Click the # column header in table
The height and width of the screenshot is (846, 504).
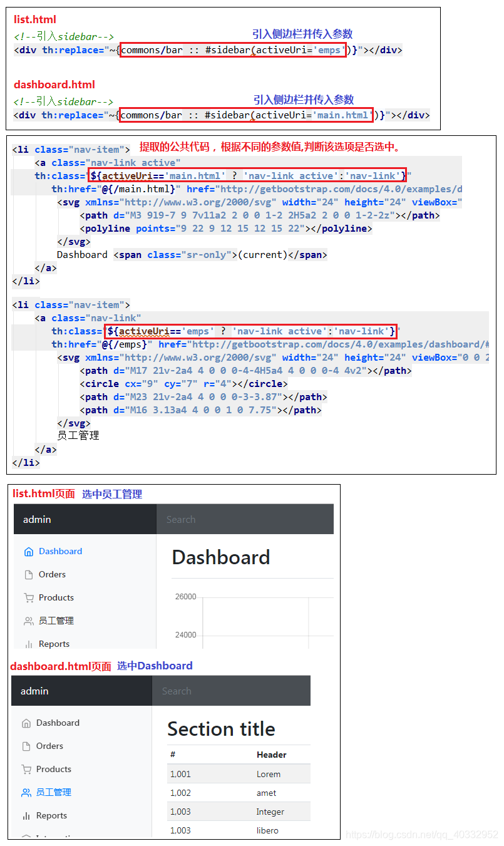(x=173, y=755)
